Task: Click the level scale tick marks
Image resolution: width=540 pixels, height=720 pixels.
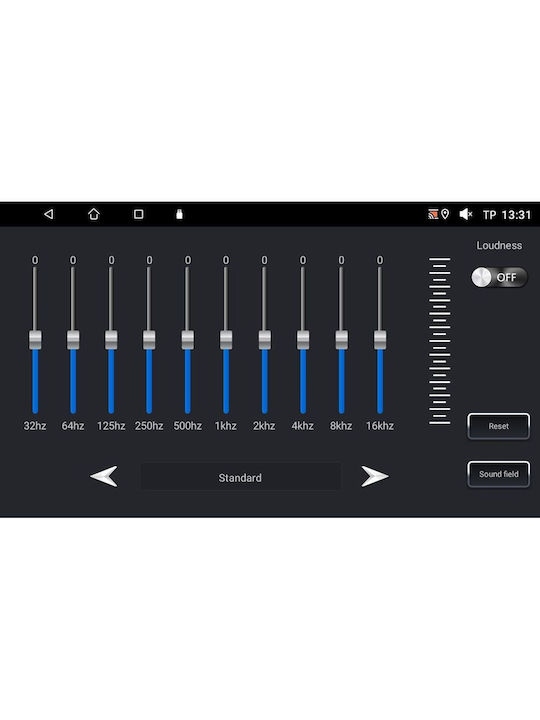Action: pyautogui.click(x=439, y=341)
